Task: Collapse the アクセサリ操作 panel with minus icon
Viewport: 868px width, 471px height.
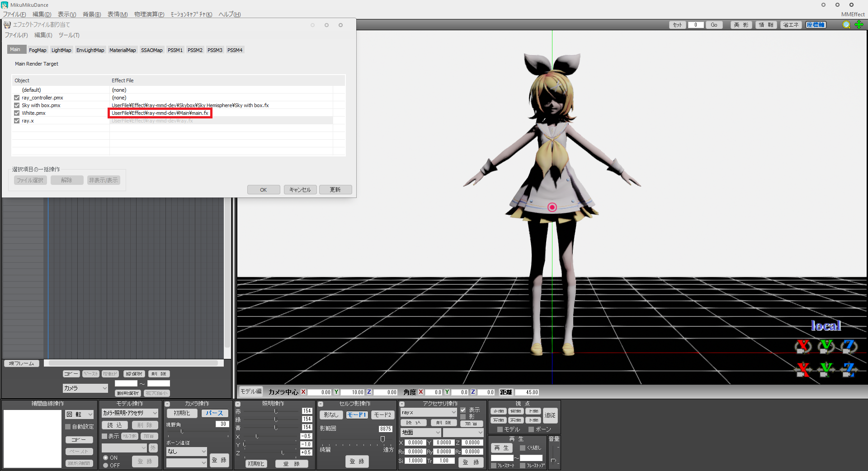Action: pos(402,404)
